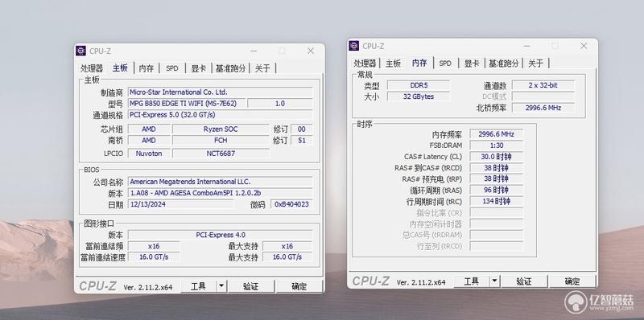This screenshot has height=320, width=644.
Task: Select the 基准跑分 tab in right window
Action: tap(504, 64)
